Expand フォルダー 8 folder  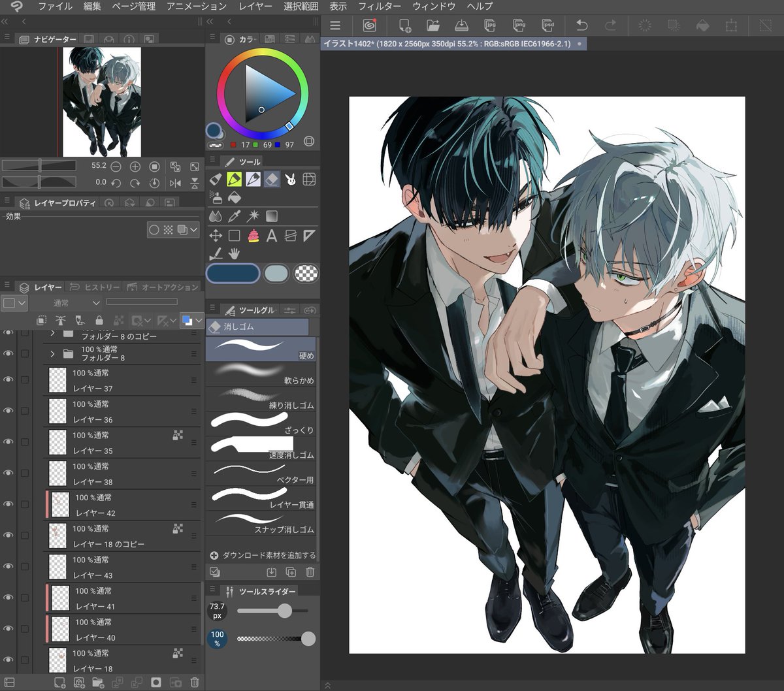52,353
